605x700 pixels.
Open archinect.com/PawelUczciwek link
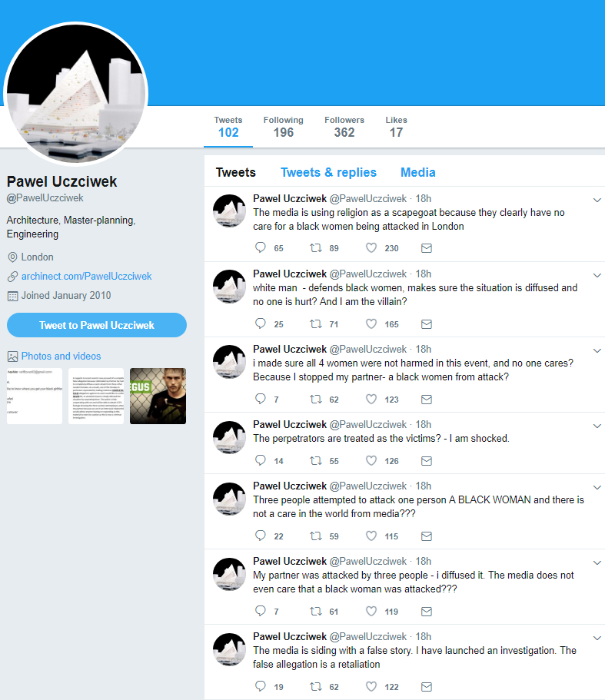click(x=87, y=277)
